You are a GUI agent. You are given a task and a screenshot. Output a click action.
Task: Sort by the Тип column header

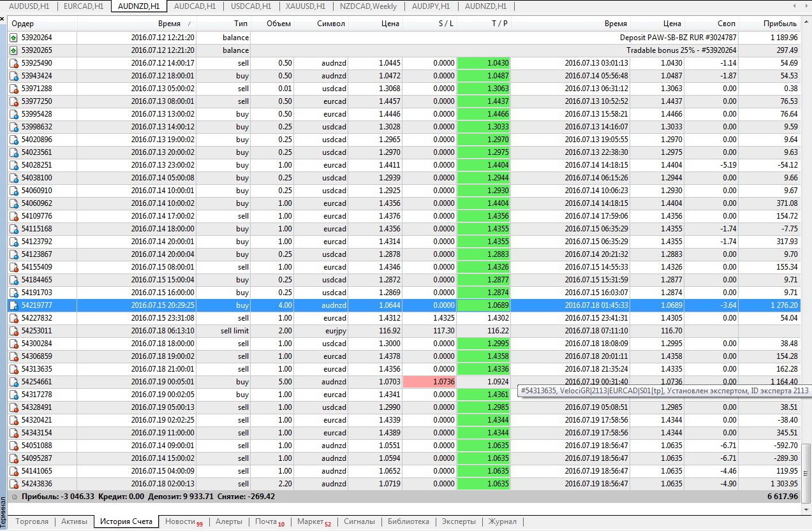pos(223,24)
